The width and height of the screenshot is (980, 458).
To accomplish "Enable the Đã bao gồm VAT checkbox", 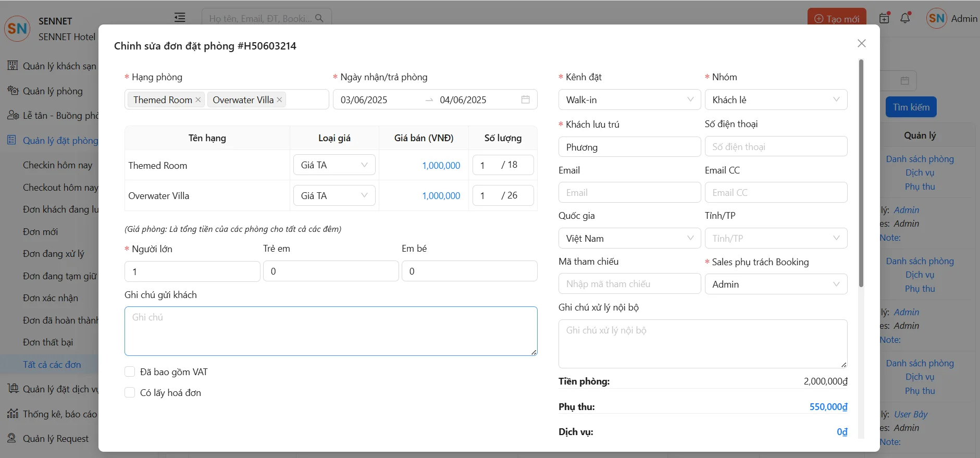I will click(130, 372).
